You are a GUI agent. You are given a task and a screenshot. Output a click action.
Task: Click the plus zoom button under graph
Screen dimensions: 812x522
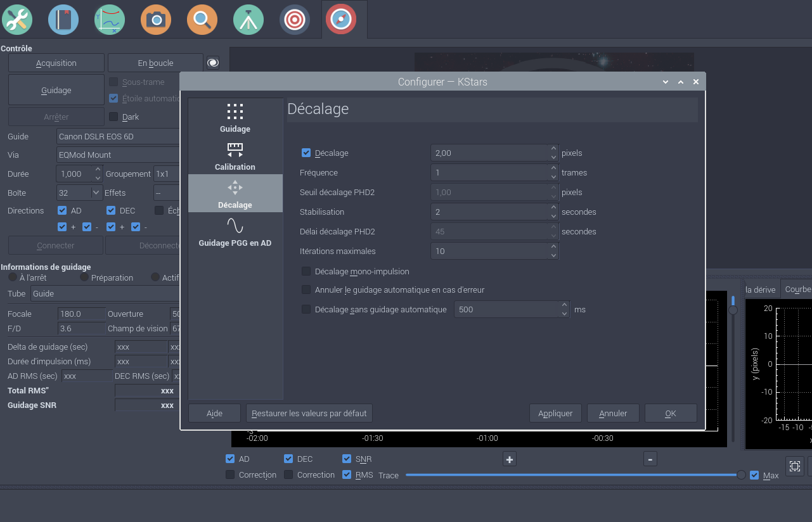pos(509,459)
